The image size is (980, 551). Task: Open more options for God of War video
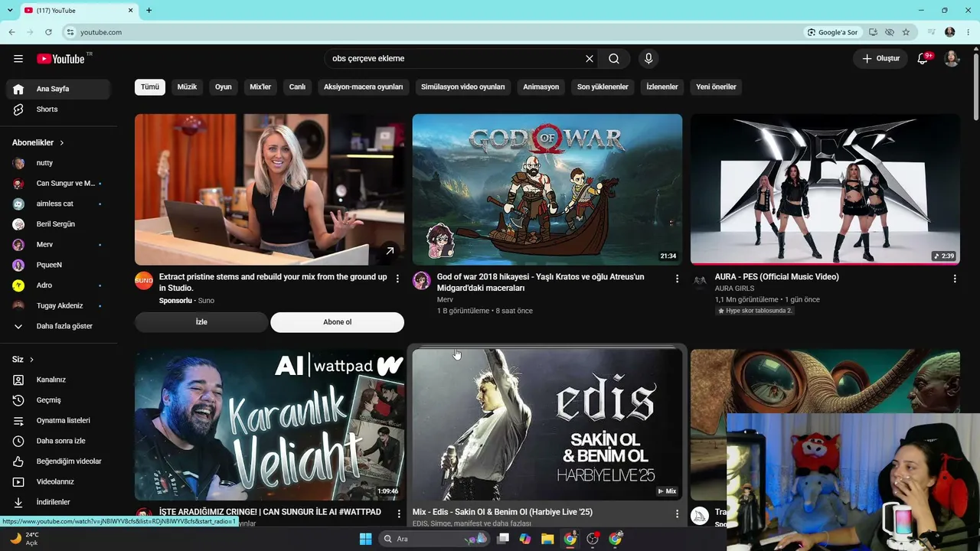677,279
